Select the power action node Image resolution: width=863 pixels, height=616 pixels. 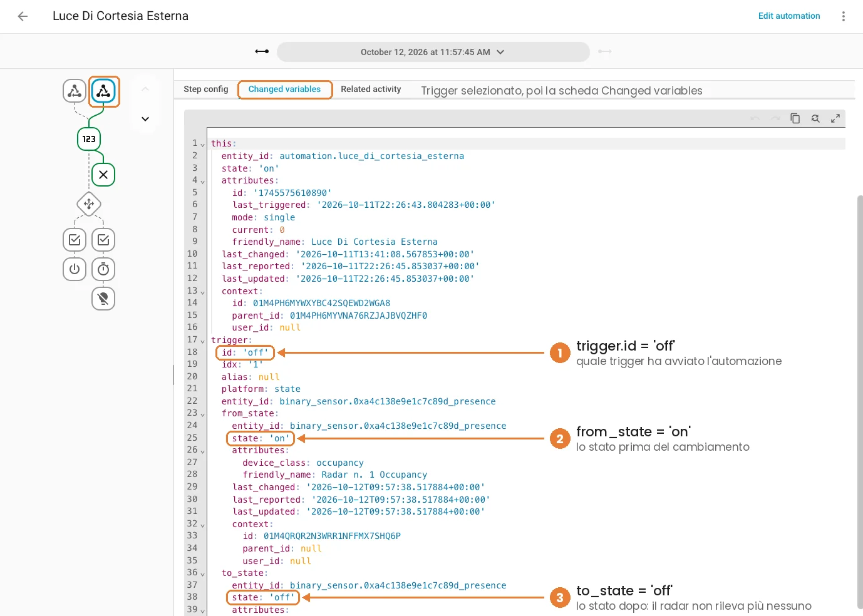(x=75, y=269)
